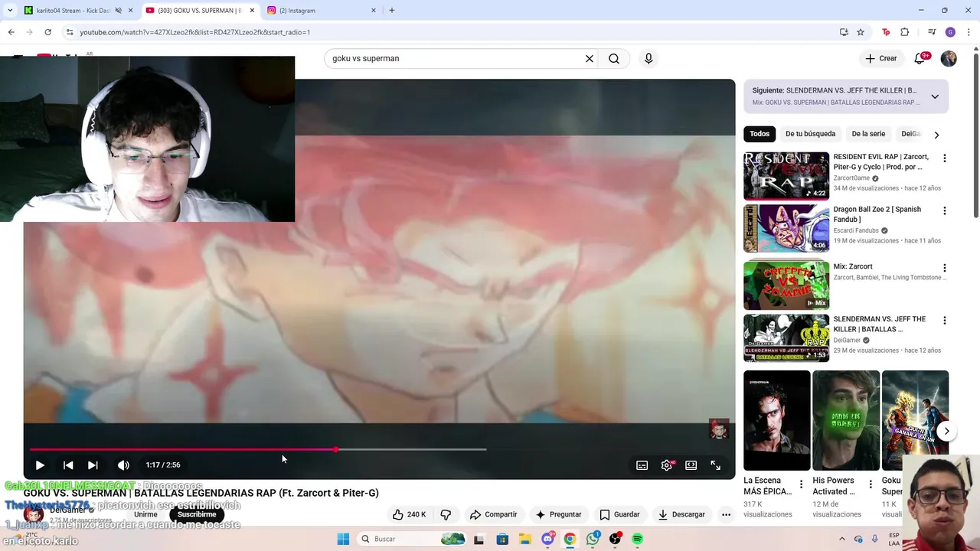Select the Todos filter chip
980x551 pixels.
click(x=759, y=134)
